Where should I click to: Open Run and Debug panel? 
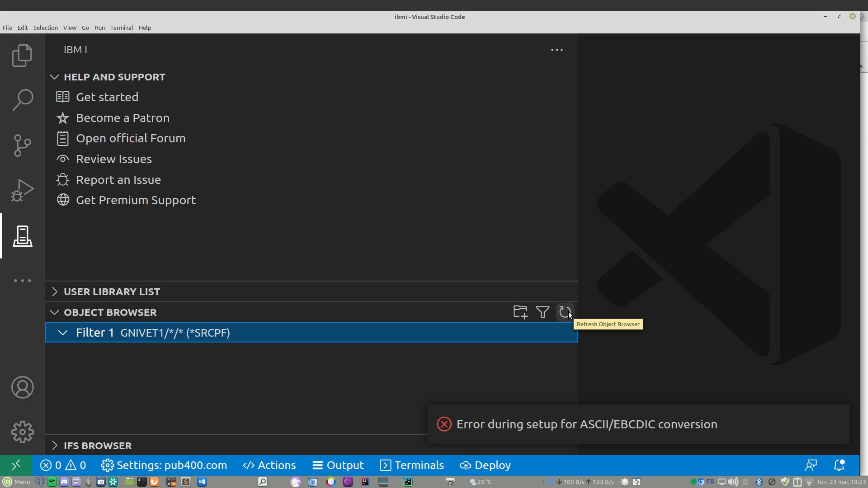(x=22, y=190)
